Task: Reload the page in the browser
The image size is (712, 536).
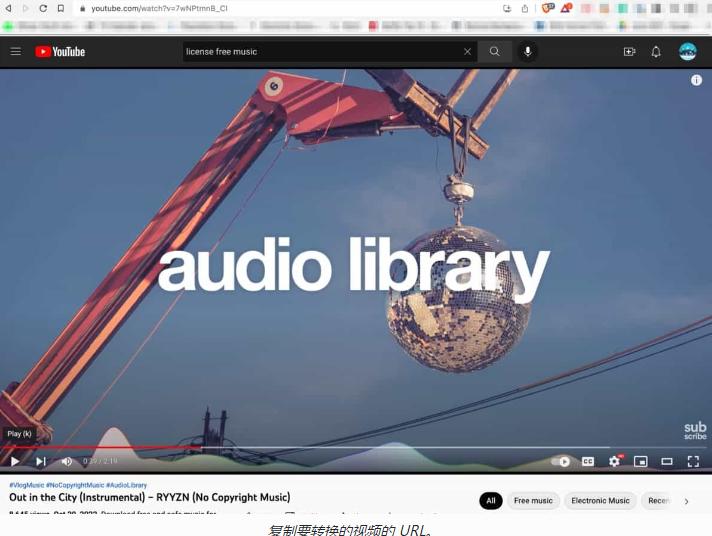Action: (x=43, y=8)
